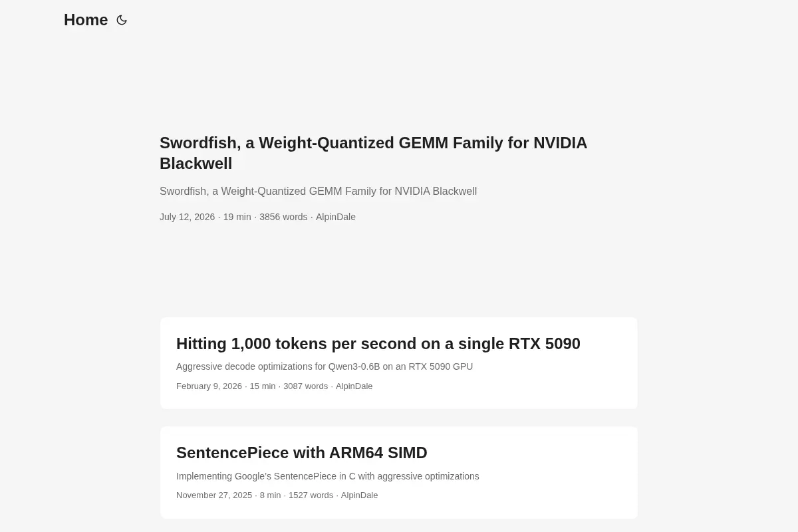Click the February 9, 2026 date

(209, 386)
